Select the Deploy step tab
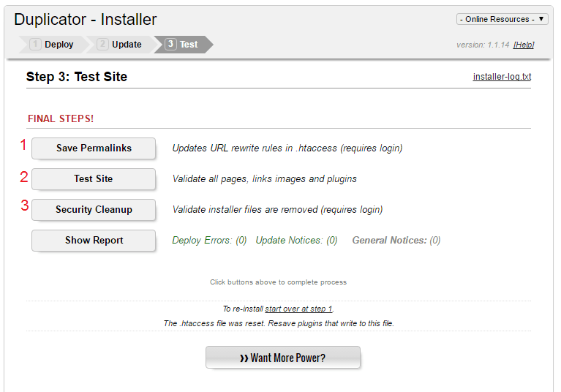Screen dimensions: 561x392 [x=53, y=45]
